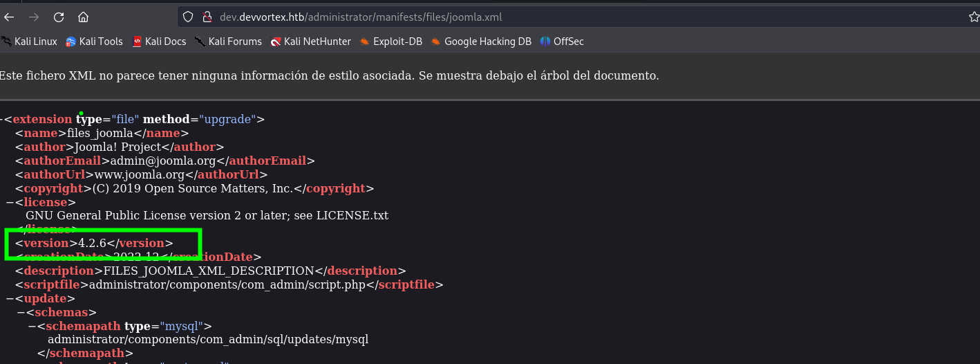Open the Kali NetHunter bookmark
The image size is (980, 364).
(x=311, y=42)
